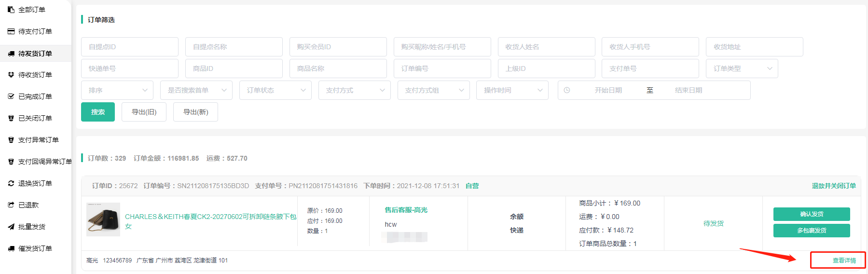Focus the 订单编号 input field
This screenshot has height=274, width=868.
coord(442,68)
